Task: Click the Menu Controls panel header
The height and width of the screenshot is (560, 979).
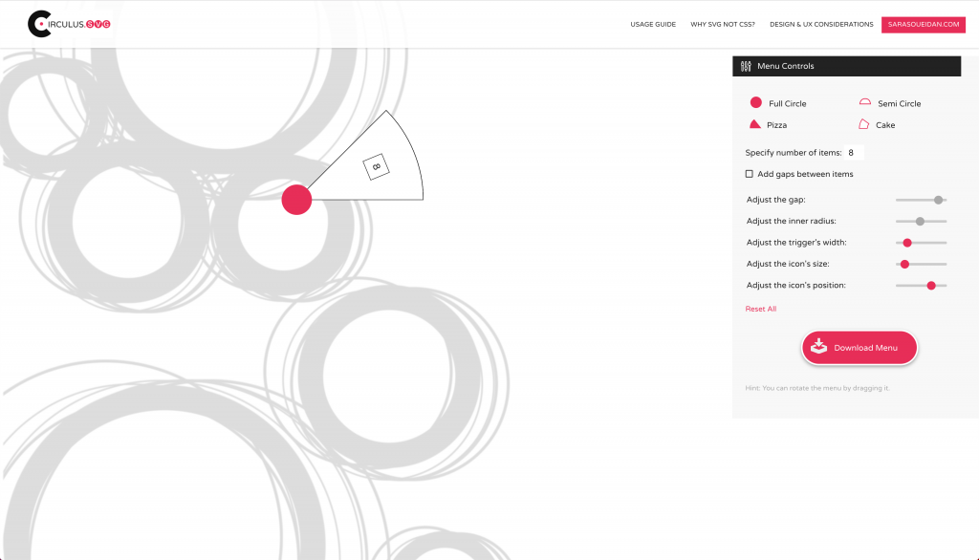Action: (x=846, y=66)
